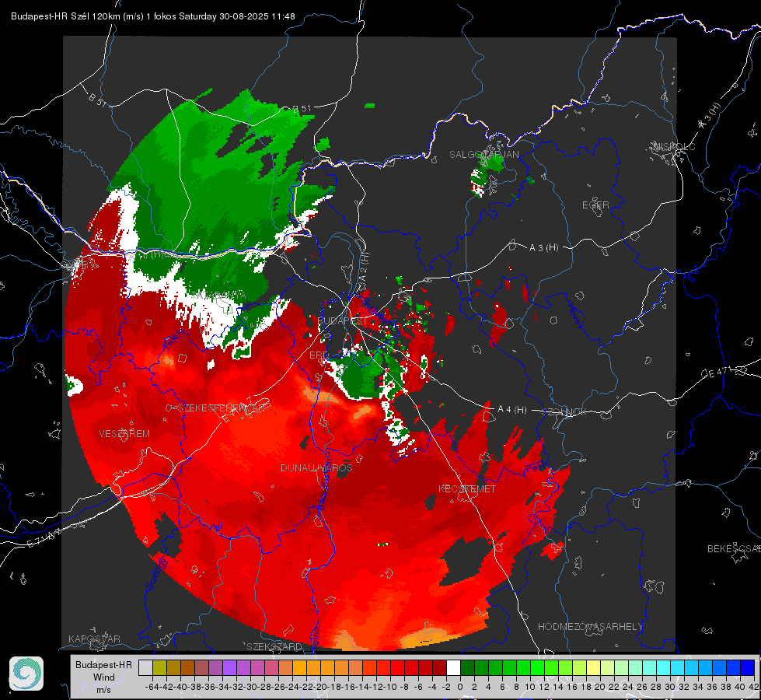
Task: Click the BUDAPEST city label
Action: 342,321
